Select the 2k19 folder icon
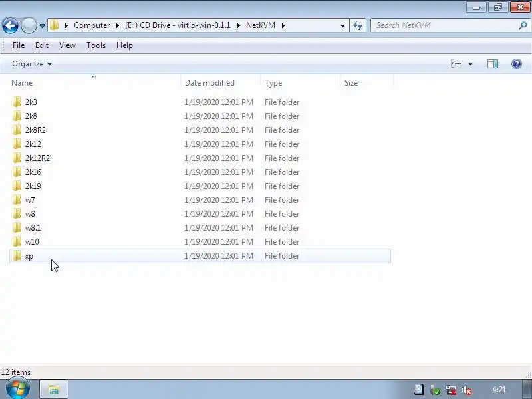This screenshot has height=399, width=532. point(17,186)
